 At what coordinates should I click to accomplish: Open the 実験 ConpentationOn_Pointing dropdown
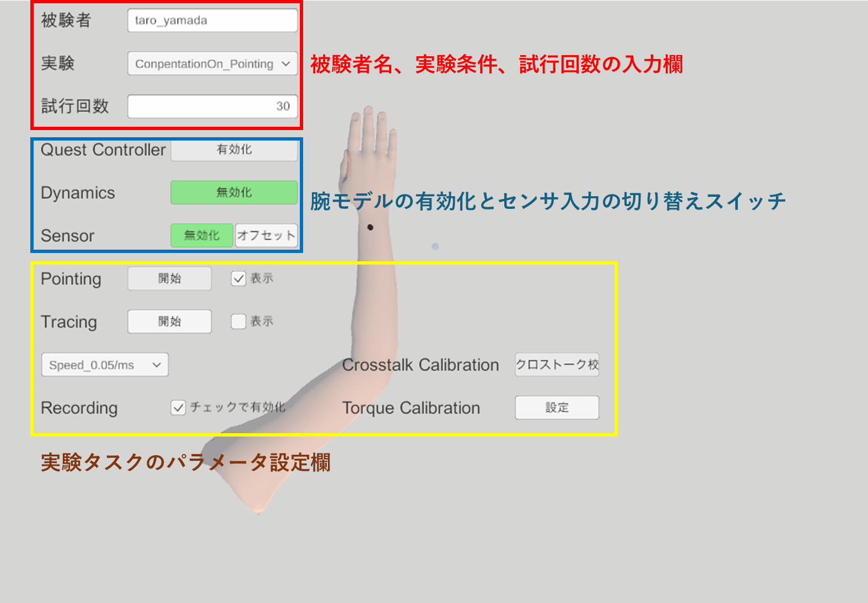[x=213, y=63]
